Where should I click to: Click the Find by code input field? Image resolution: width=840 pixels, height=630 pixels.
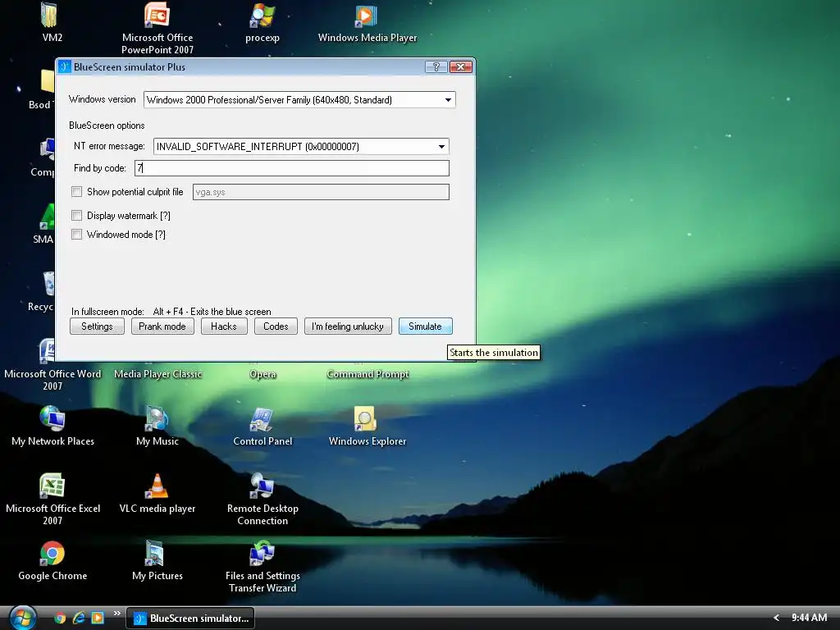(x=292, y=168)
